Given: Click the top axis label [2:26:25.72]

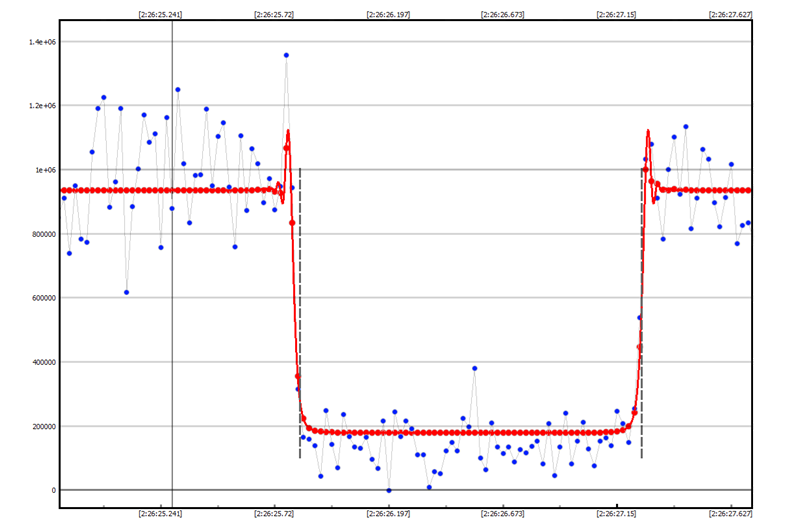Looking at the screenshot, I should 274,15.
